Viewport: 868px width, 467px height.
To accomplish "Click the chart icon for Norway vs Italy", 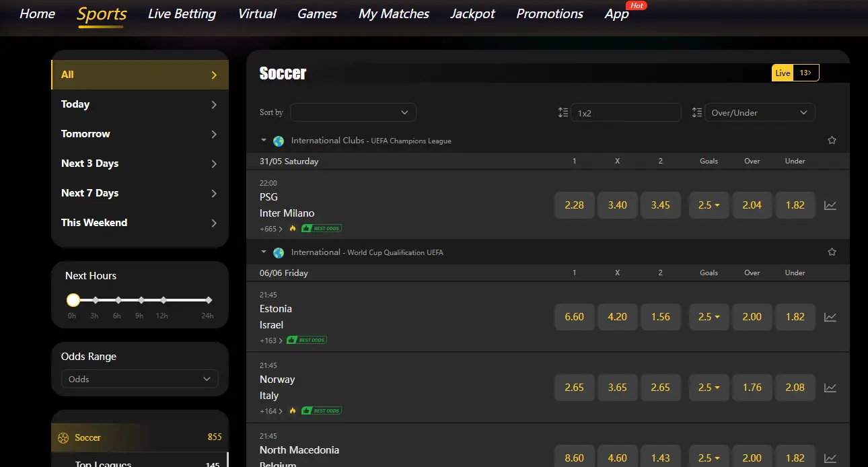I will pyautogui.click(x=830, y=388).
